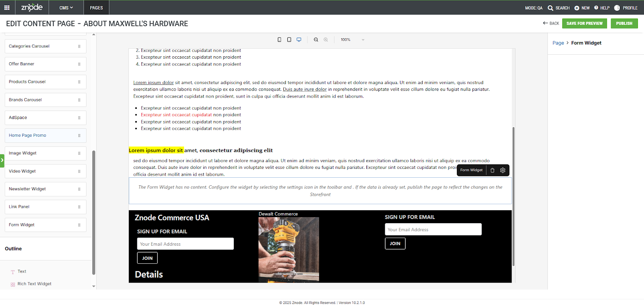Click the Znode logo
This screenshot has height=308, width=644.
(32, 7)
